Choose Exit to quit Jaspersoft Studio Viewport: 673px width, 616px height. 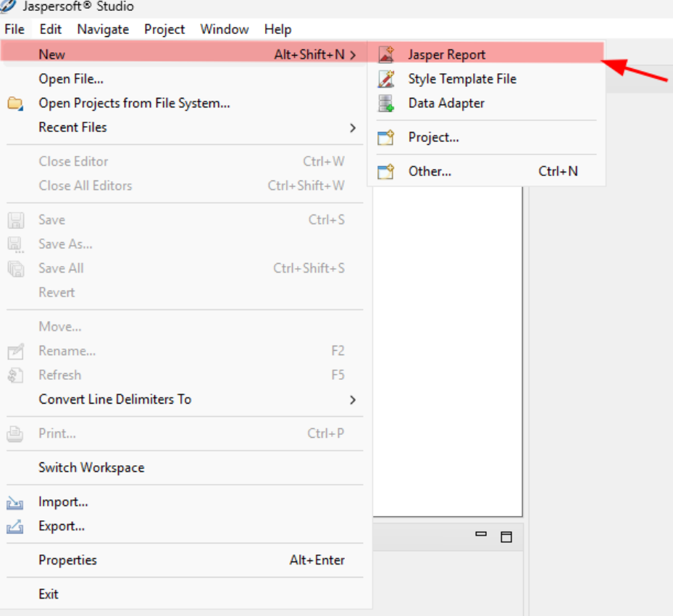point(49,594)
